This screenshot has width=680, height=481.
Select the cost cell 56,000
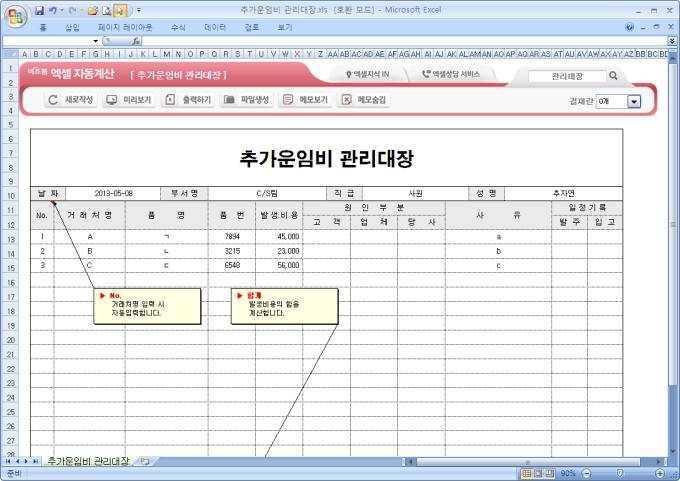(279, 265)
